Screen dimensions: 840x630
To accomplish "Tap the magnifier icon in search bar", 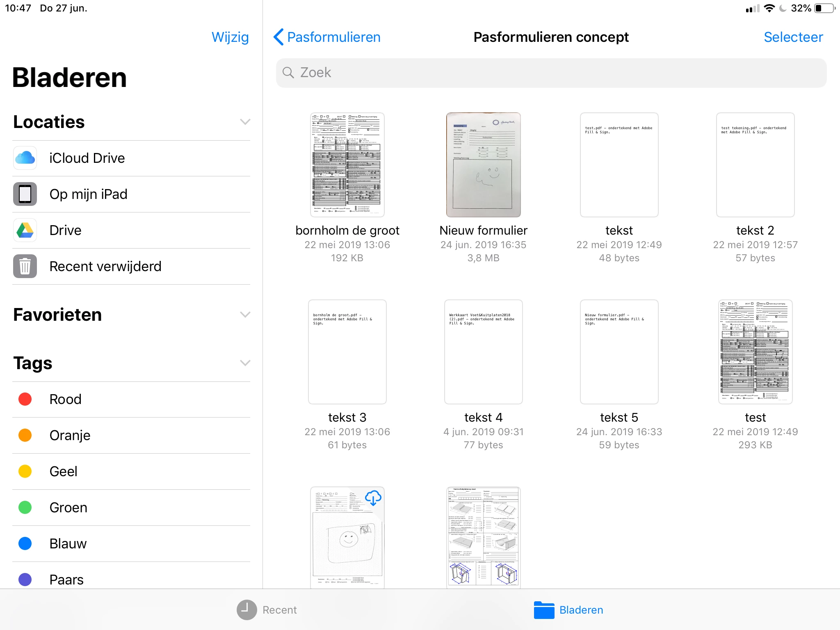I will (288, 73).
